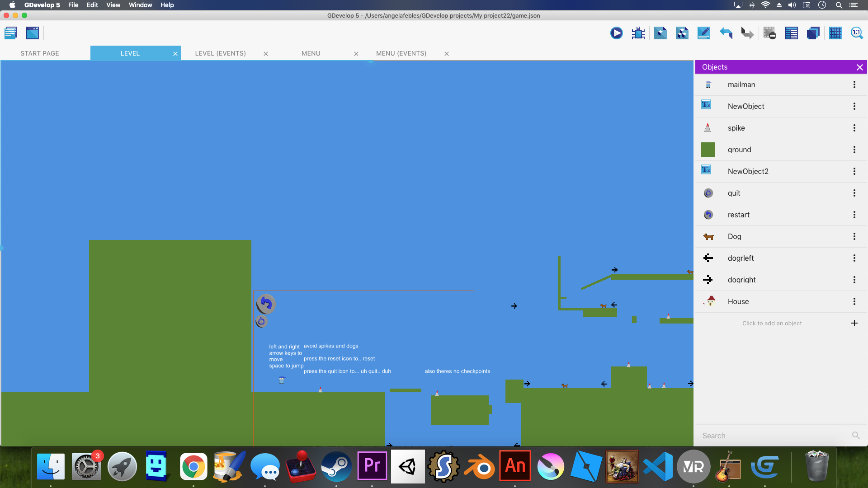Screen dimensions: 868x488
Task: Open the properties panel pencil icon
Action: (703, 33)
